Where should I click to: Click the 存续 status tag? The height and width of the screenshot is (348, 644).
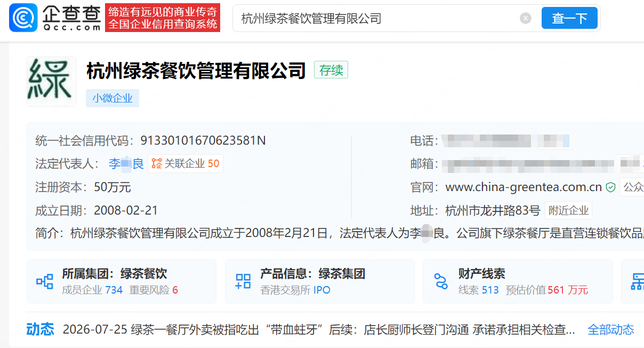tap(331, 70)
